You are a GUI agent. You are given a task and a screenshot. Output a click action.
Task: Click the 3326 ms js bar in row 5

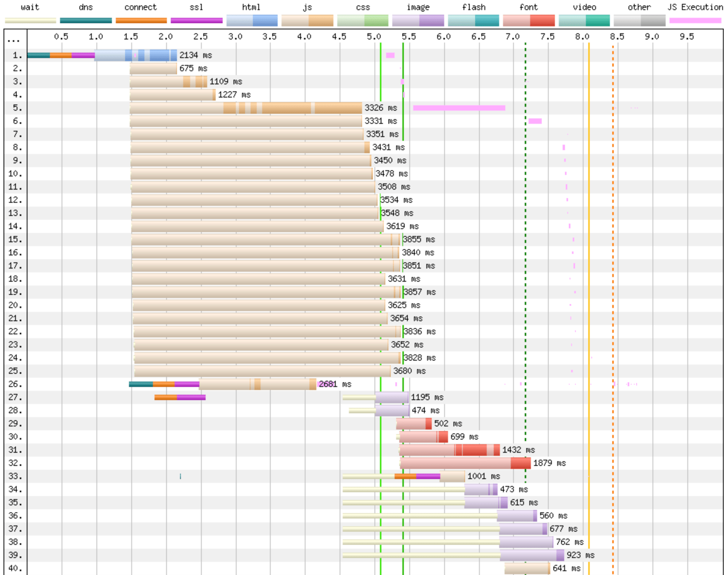[x=246, y=108]
